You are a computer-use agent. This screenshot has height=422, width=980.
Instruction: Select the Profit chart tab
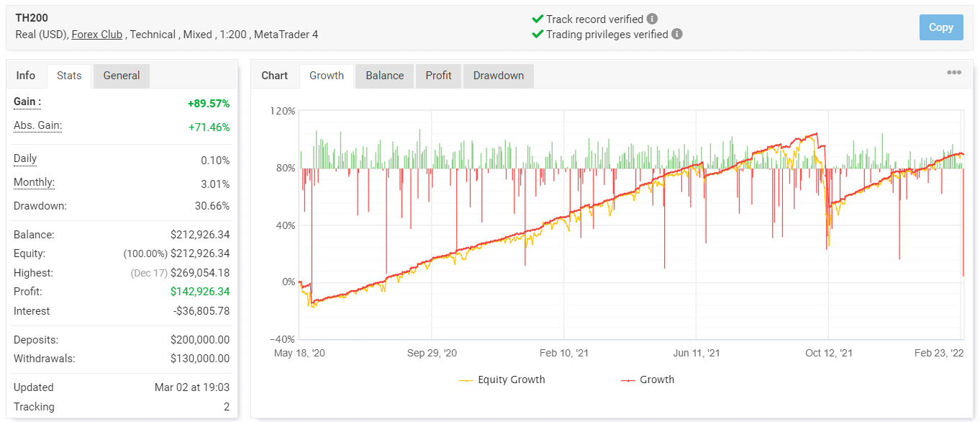pos(438,76)
